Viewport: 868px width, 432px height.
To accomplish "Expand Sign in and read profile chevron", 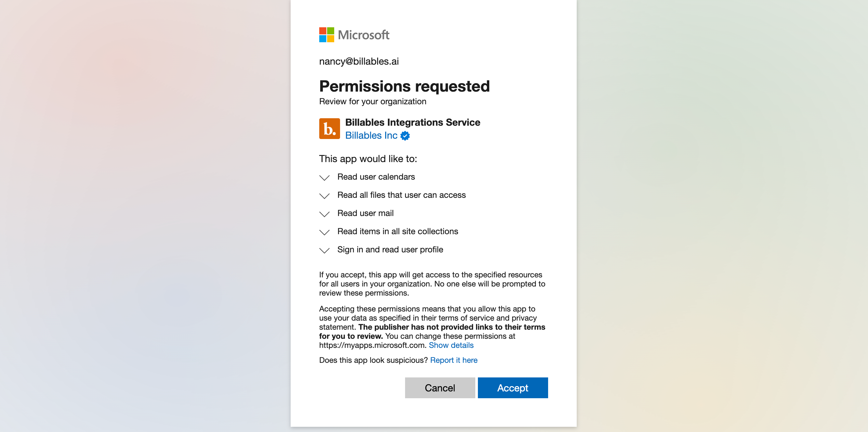I will 324,250.
